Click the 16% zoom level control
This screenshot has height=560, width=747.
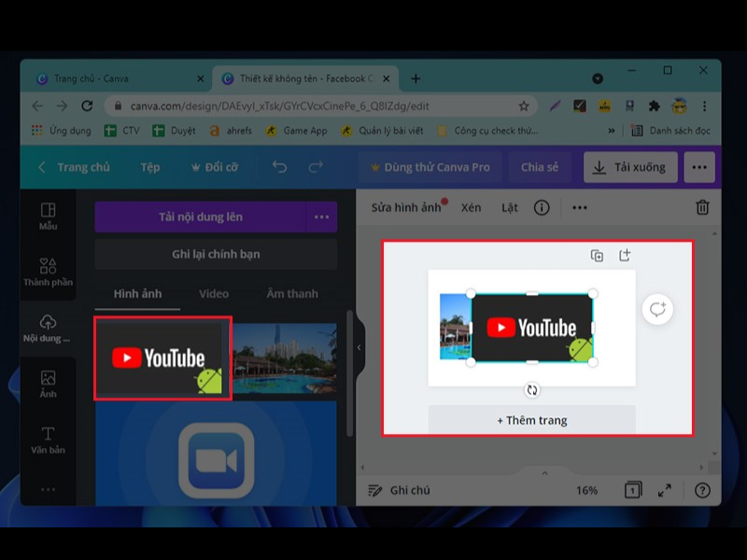point(586,490)
